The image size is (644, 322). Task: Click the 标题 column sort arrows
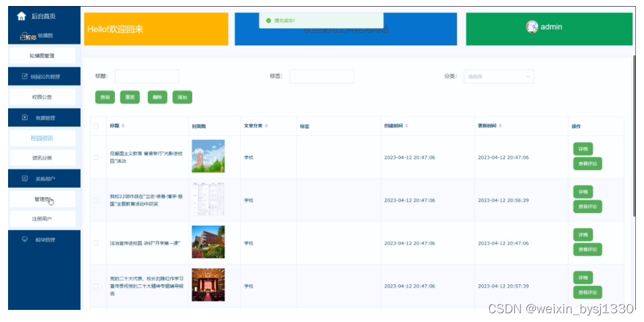click(123, 126)
